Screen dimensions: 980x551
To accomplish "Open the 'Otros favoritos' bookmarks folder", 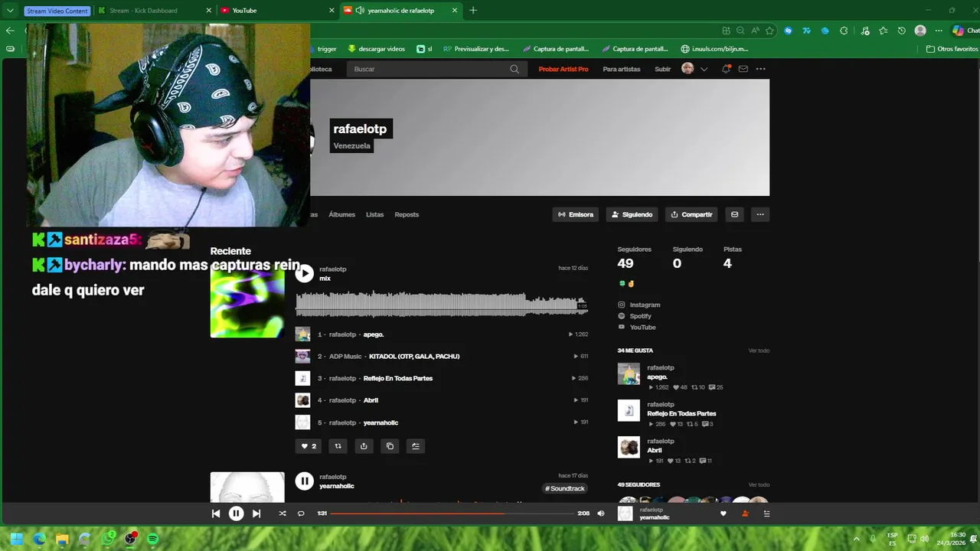I will 952,49.
